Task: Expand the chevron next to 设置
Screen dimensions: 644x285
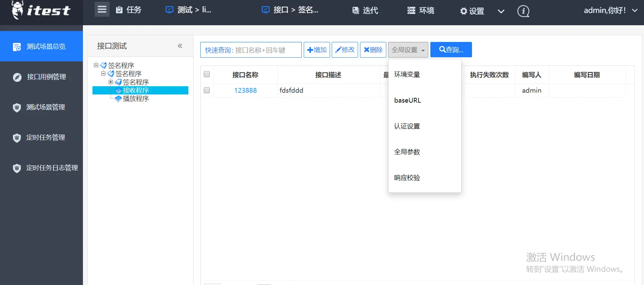Action: coord(501,11)
